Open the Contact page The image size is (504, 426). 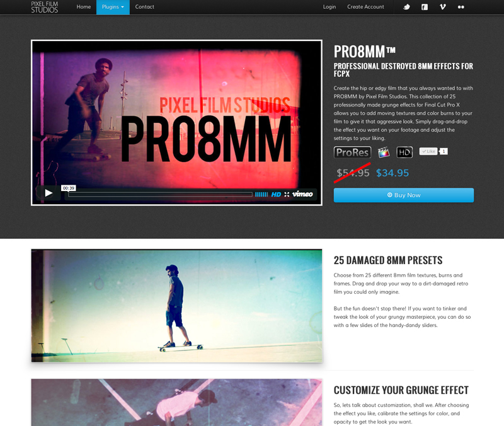pos(145,7)
